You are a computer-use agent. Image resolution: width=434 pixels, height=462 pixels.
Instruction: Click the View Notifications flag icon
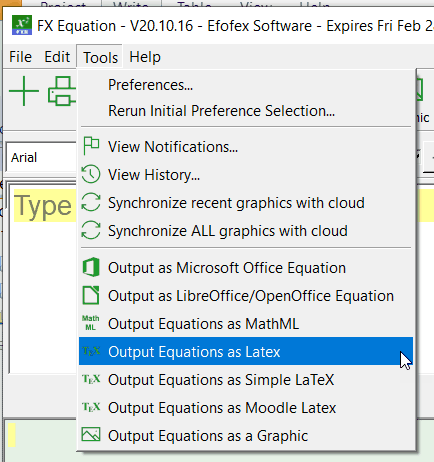click(x=91, y=146)
